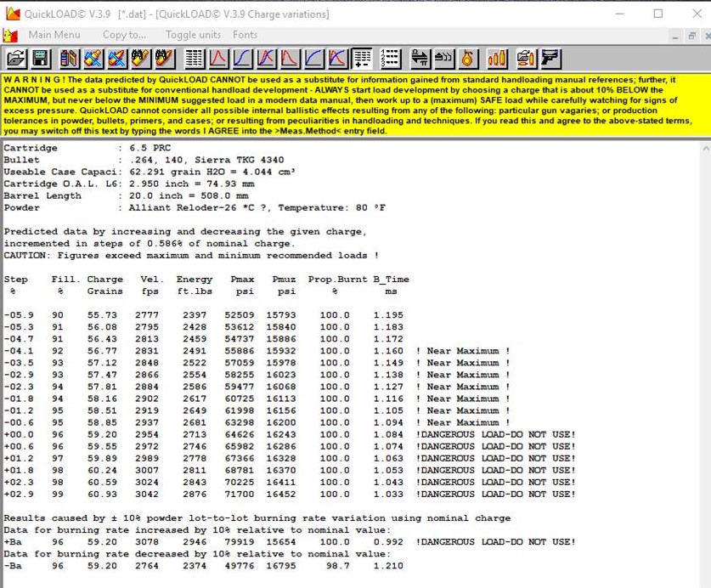711x588 pixels.
Task: Open the numbered 1-2-3 list icon
Action: [x=390, y=59]
